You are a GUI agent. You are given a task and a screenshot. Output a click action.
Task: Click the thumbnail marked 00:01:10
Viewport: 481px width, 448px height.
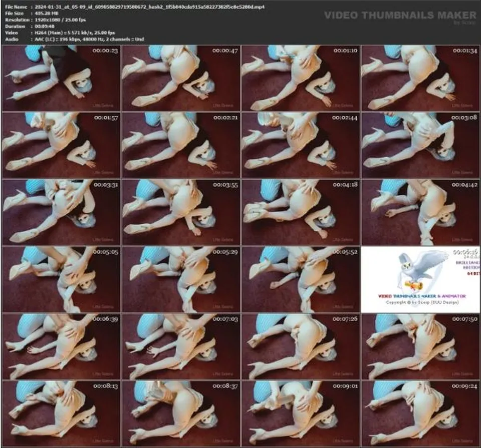(x=301, y=78)
